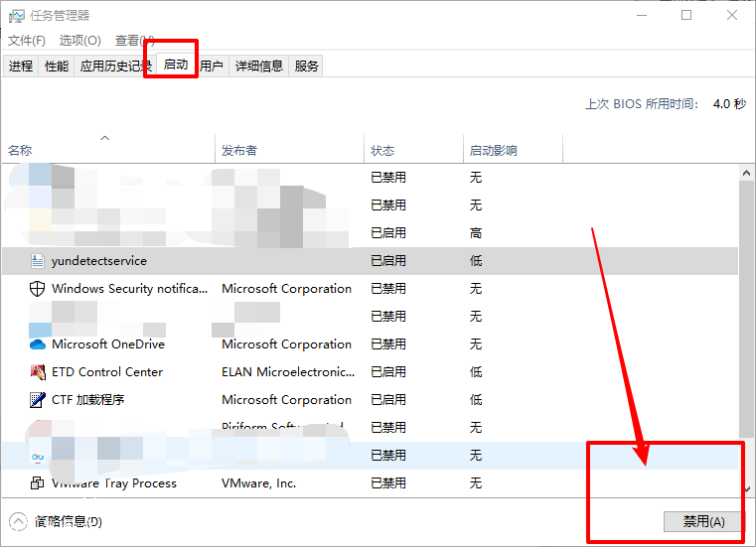Click the 高 startup impact value
756x547 pixels.
476,233
